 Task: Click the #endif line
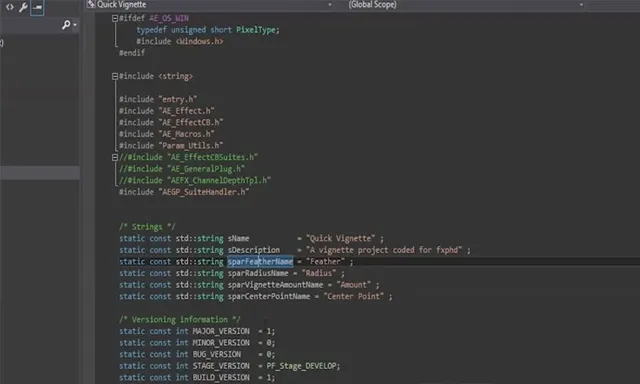(132, 53)
